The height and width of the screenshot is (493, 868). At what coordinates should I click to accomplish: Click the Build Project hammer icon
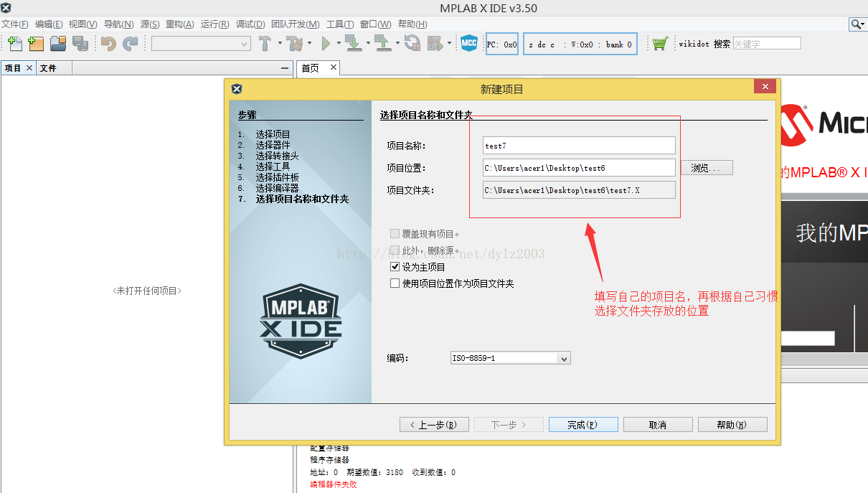(x=265, y=44)
